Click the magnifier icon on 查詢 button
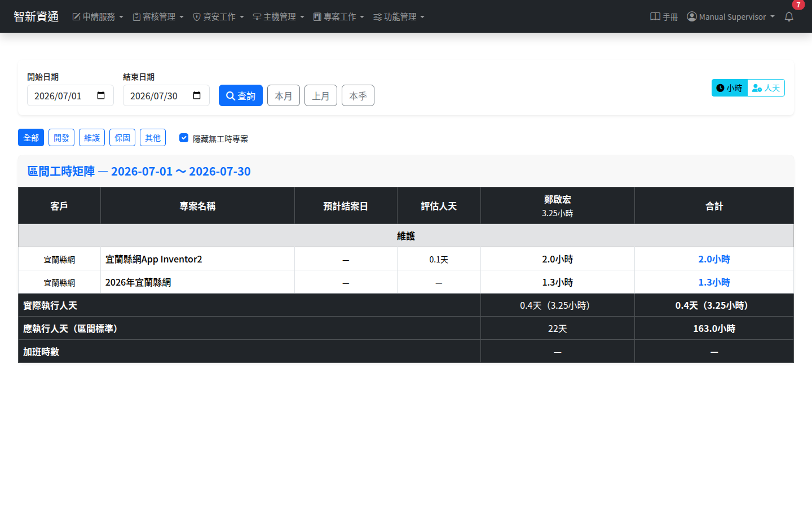 231,96
